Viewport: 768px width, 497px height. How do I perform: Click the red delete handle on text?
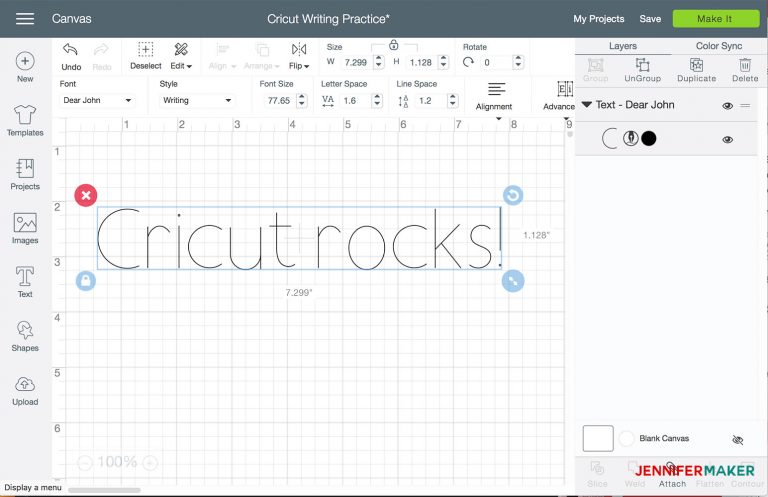pos(86,195)
